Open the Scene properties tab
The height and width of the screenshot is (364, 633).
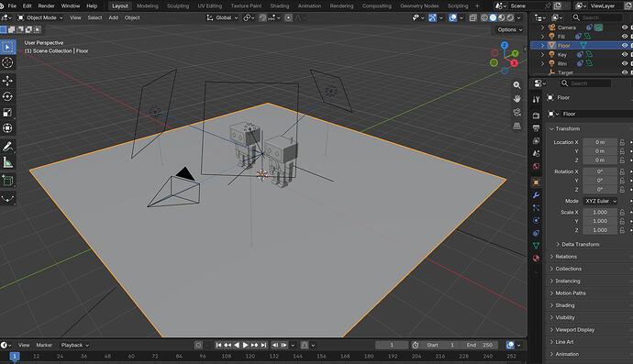tap(536, 154)
